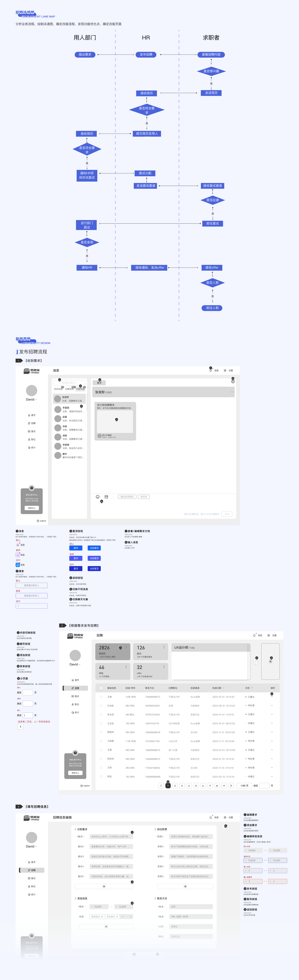
Task: Click the bell icon on 招聘 screen
Action: coord(254,635)
